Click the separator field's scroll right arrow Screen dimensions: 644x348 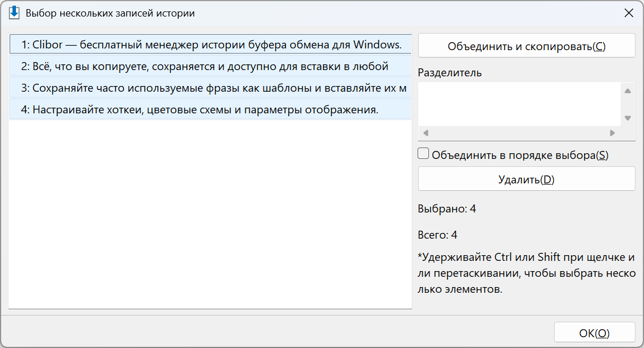[612, 133]
